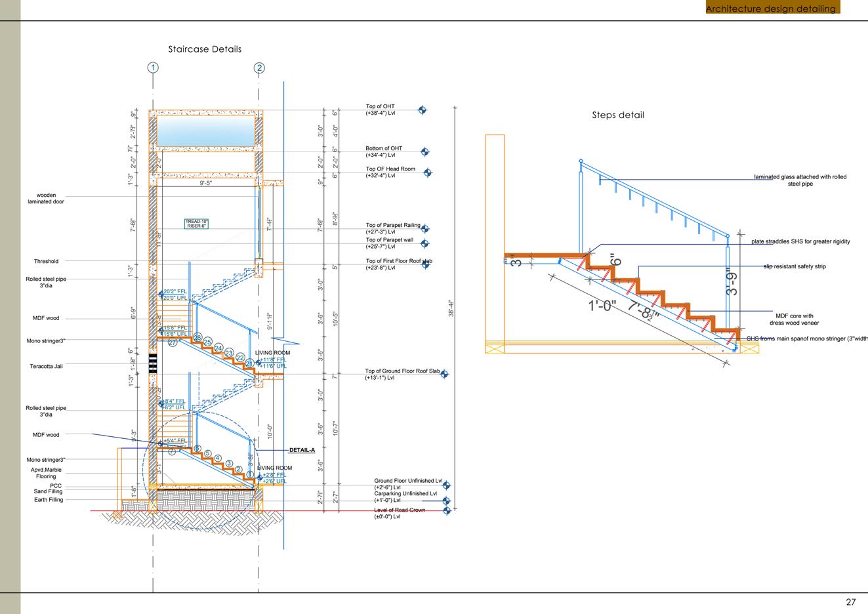This screenshot has width=868, height=614.
Task: Click grid bubble number 2
Action: [260, 68]
